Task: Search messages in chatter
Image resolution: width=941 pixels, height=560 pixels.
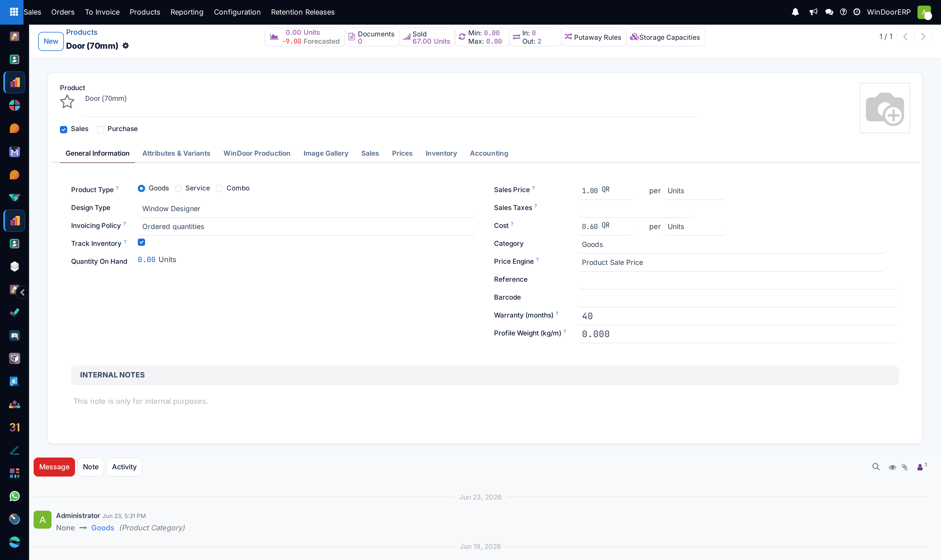Action: [x=876, y=467]
